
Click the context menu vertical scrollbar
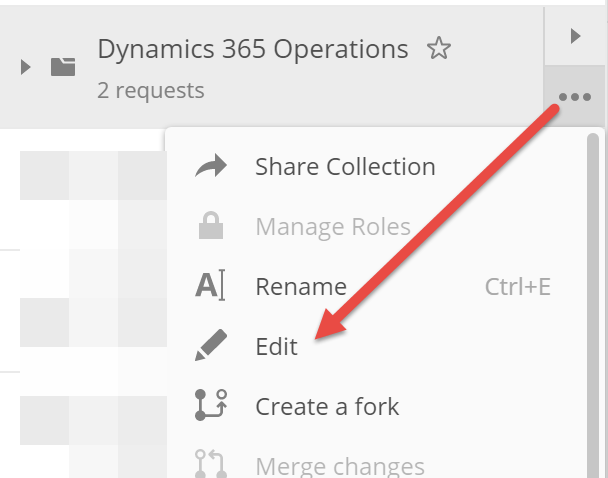pyautogui.click(x=593, y=305)
